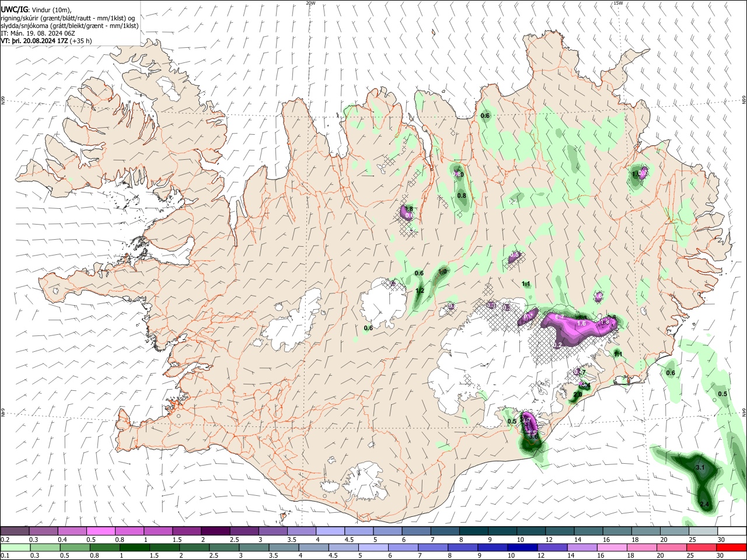747x560 pixels.
Task: Pick upper-row swatch between 0.2 and 0.3
Action: [x=15, y=531]
